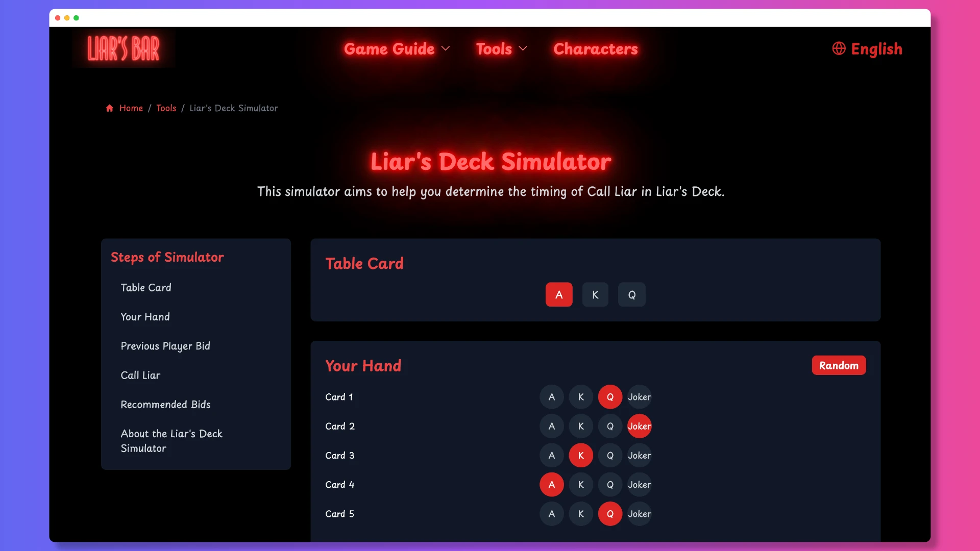This screenshot has width=980, height=551.
Task: Navigate to Table Card step
Action: pos(145,287)
